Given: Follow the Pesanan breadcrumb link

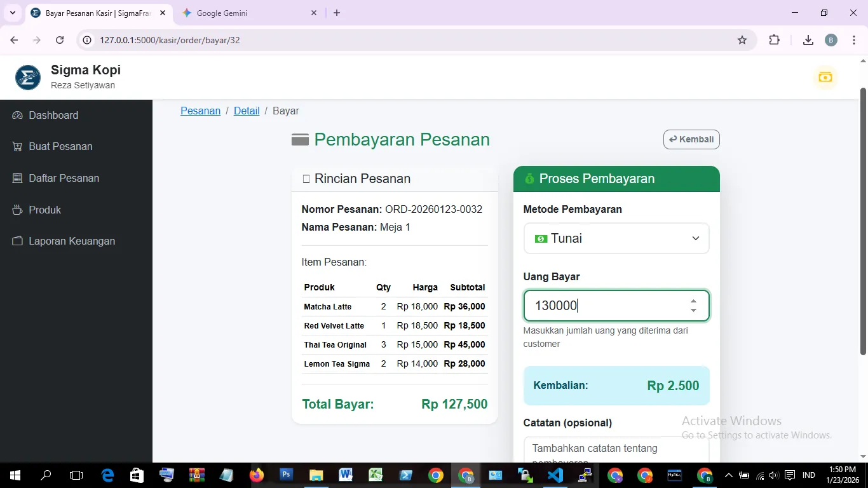Looking at the screenshot, I should (200, 111).
